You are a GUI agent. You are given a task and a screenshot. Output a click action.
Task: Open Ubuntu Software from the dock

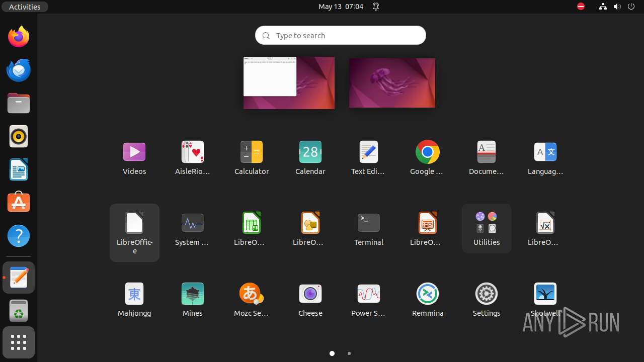point(19,203)
